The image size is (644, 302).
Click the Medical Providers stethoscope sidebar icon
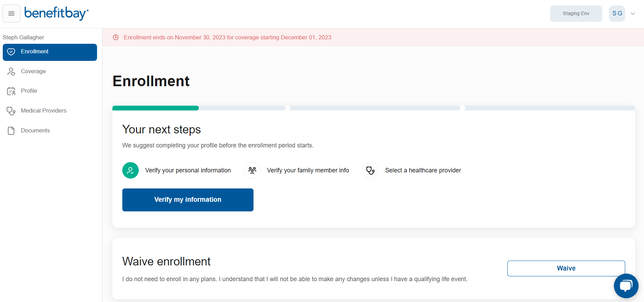[x=11, y=111]
